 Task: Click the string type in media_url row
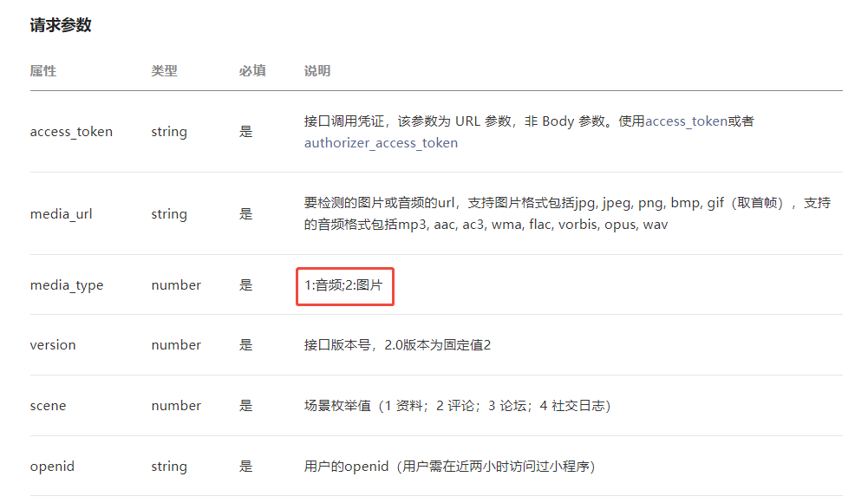pyautogui.click(x=169, y=213)
